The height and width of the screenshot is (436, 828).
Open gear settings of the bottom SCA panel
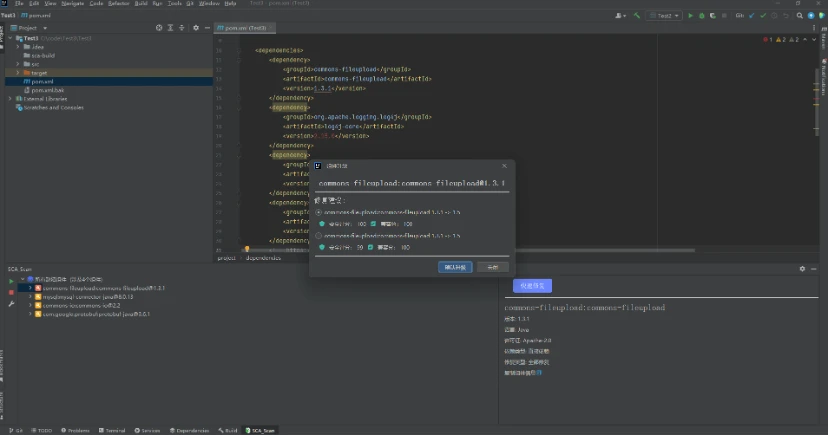[x=802, y=269]
